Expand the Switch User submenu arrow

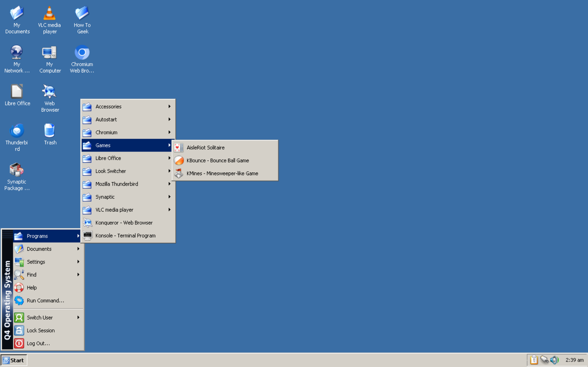tap(78, 317)
